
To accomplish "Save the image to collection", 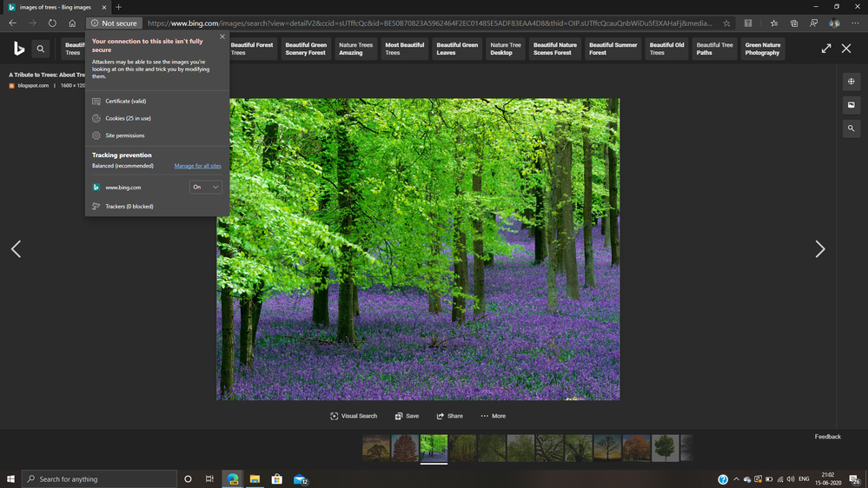I will [x=407, y=416].
